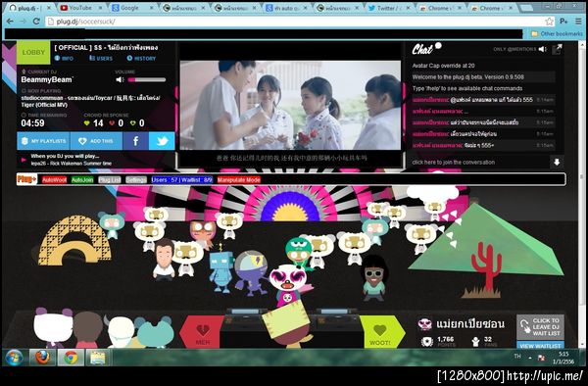Open the Plug List button
The height and width of the screenshot is (386, 588).
coord(110,180)
